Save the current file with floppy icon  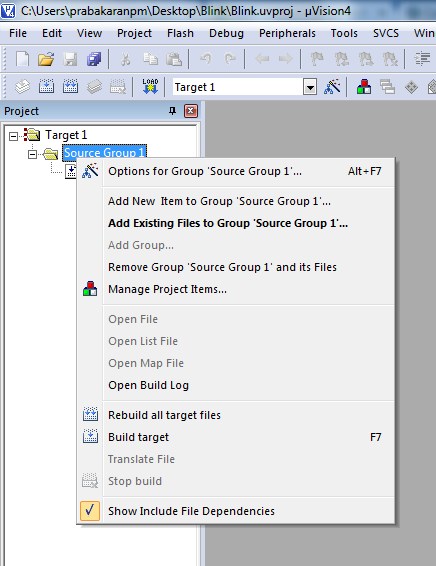[x=70, y=58]
